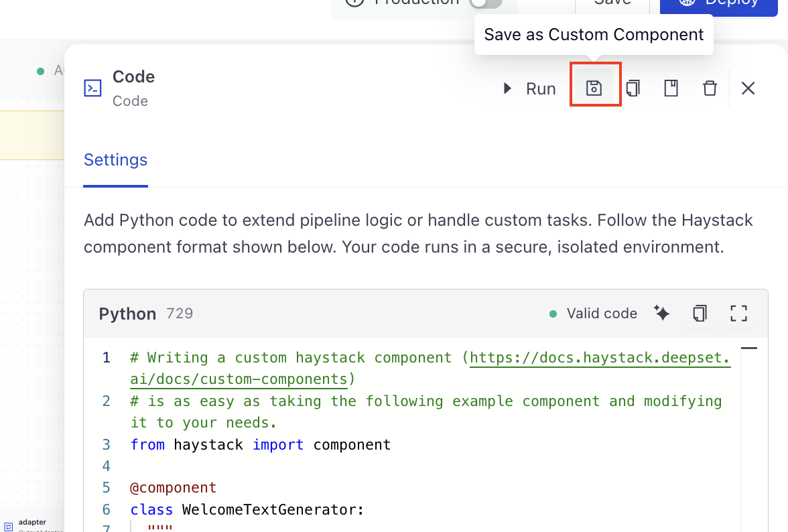
Task: Run the Code component
Action: coord(529,88)
